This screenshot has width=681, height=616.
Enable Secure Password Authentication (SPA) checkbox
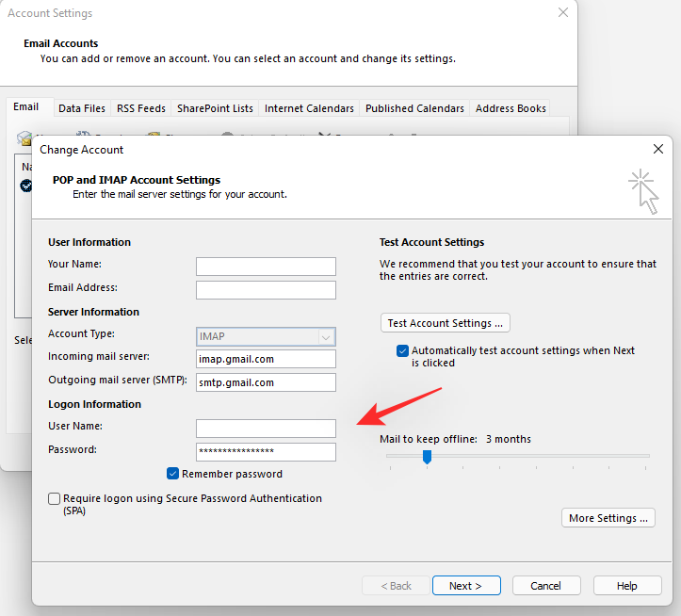(55, 498)
